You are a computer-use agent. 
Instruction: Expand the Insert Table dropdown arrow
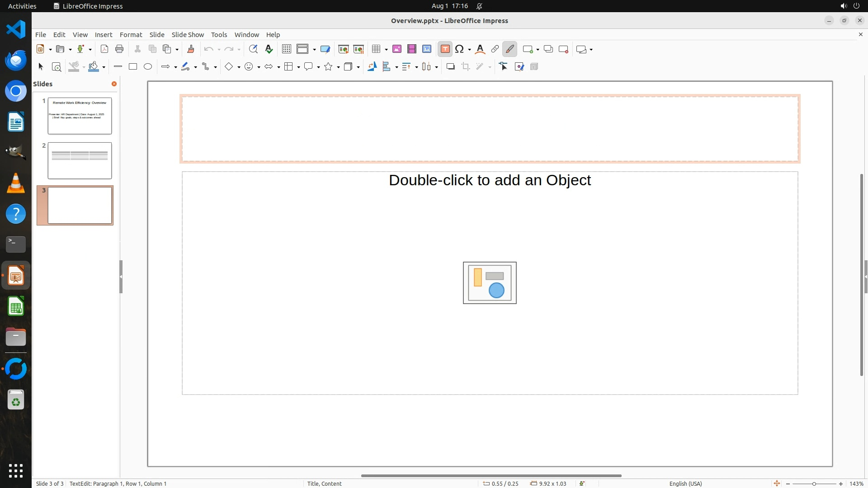point(387,50)
